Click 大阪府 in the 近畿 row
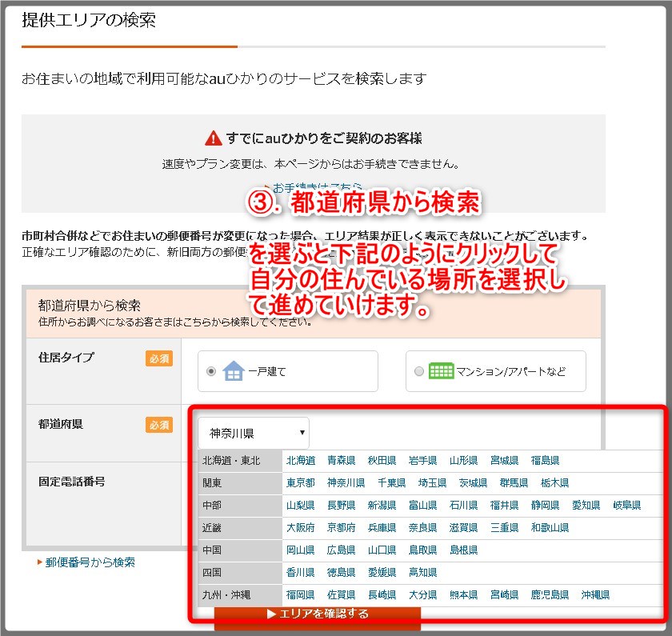Viewport: 672px width, 636px height. point(301,527)
